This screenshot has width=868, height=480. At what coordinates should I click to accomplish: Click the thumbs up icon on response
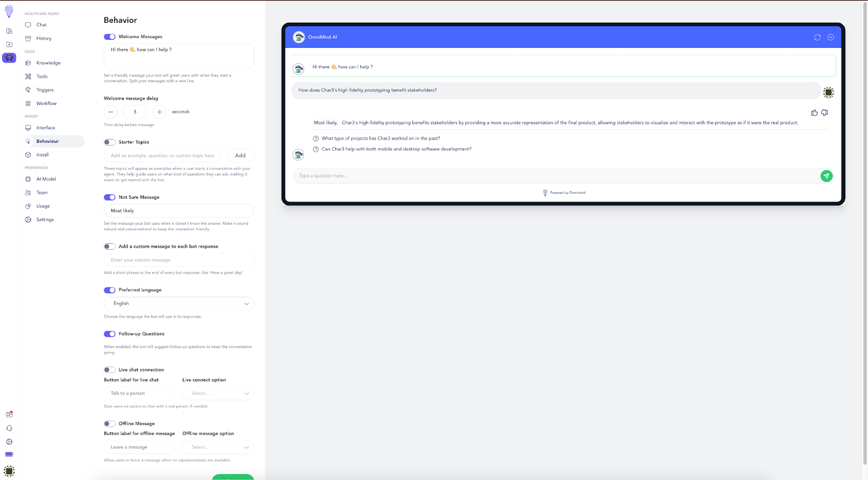coord(814,113)
